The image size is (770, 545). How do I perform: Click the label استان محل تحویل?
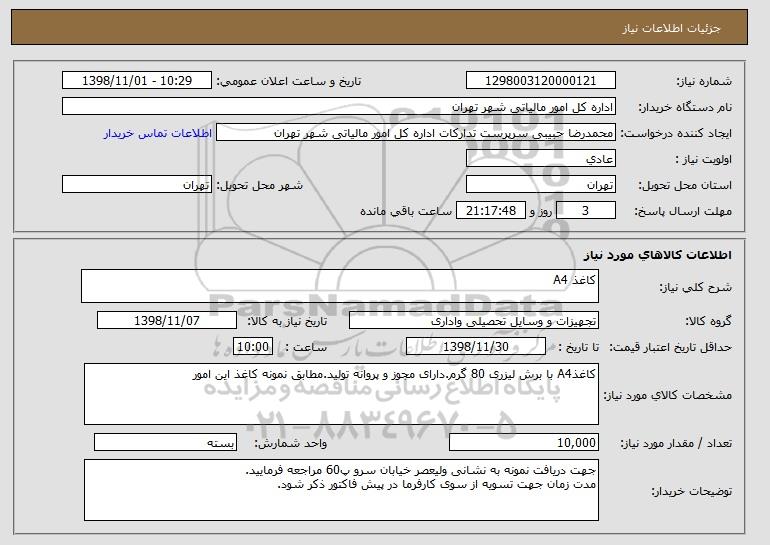685,185
